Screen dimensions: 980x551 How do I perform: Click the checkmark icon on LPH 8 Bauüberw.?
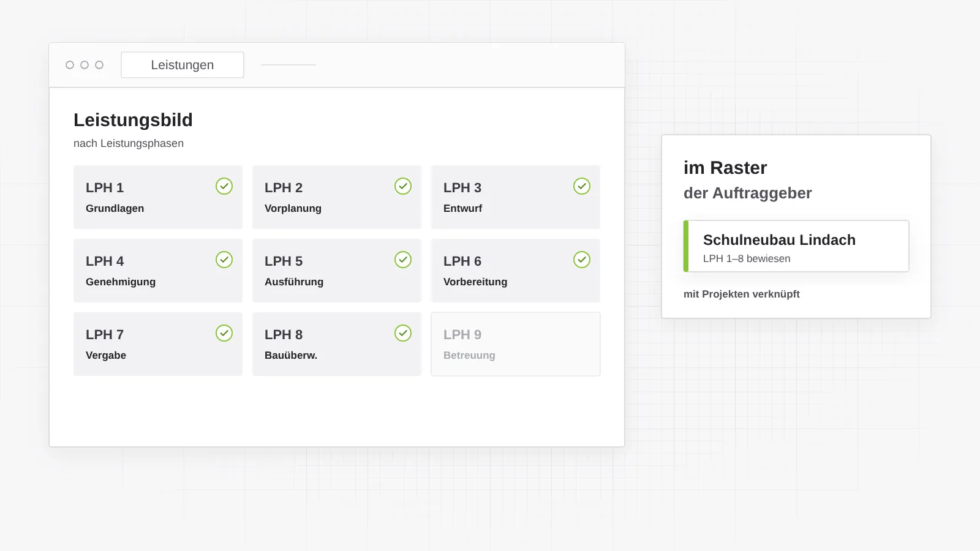(x=403, y=333)
